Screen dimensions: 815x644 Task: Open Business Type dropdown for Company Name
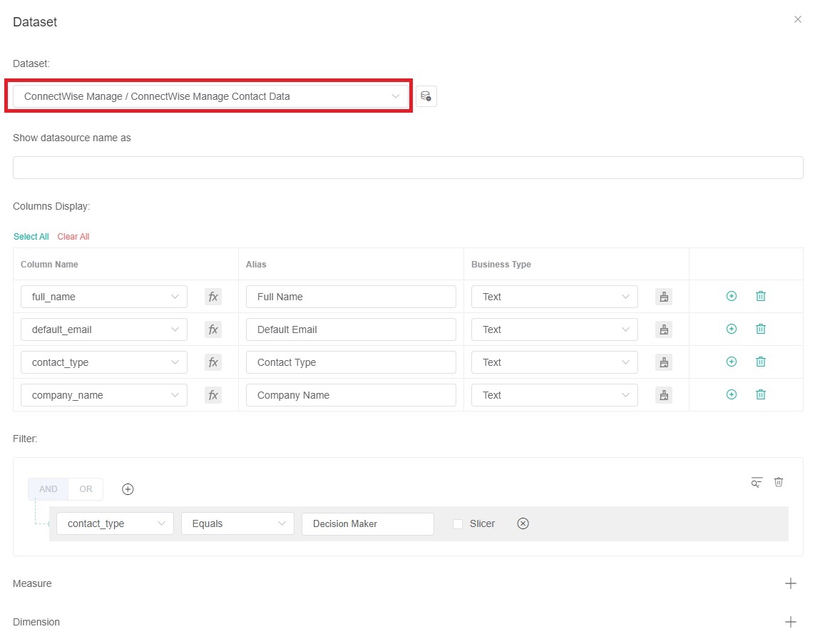tap(555, 395)
